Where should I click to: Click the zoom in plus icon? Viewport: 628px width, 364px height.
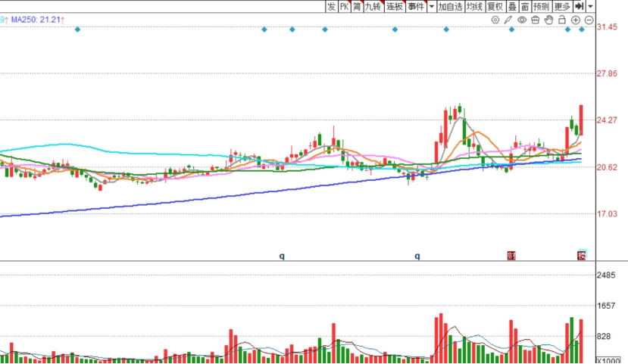(576, 20)
